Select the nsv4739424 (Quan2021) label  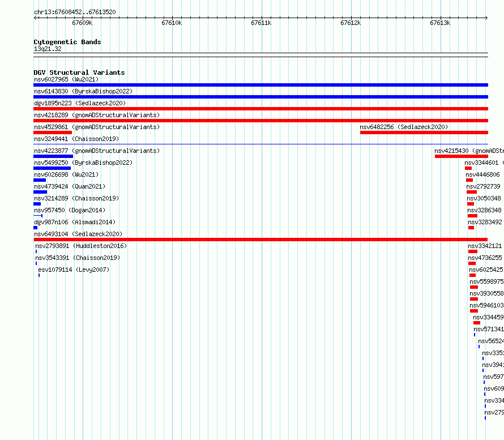[70, 186]
